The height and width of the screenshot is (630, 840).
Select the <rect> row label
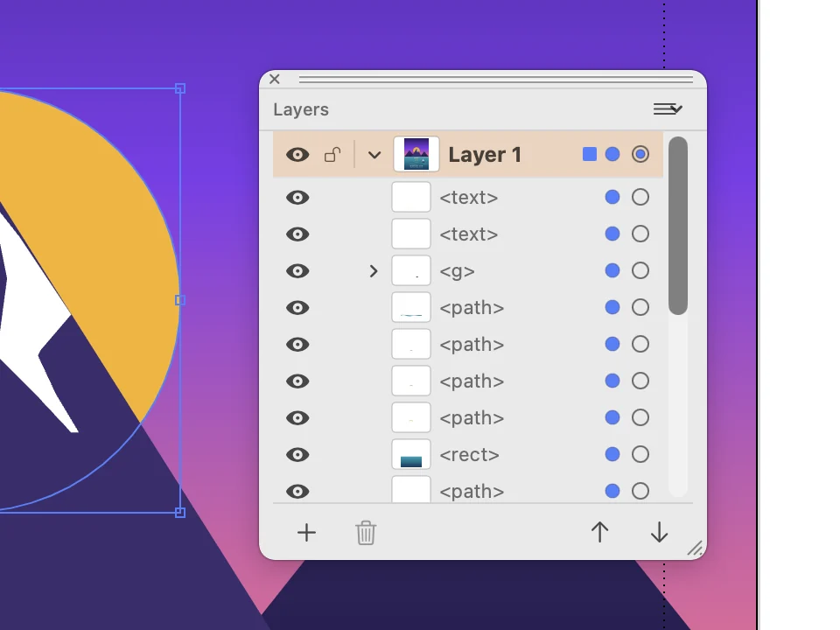coord(469,455)
